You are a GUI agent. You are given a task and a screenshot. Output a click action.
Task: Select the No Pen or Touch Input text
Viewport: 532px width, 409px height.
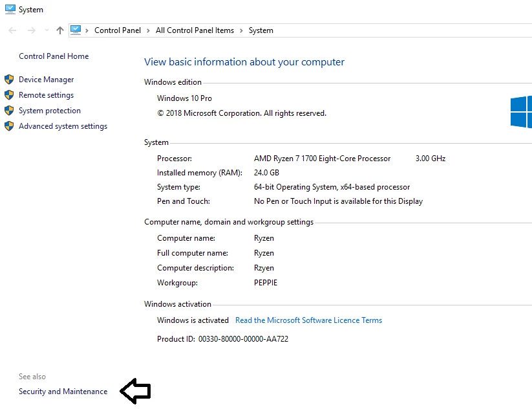[x=338, y=201]
